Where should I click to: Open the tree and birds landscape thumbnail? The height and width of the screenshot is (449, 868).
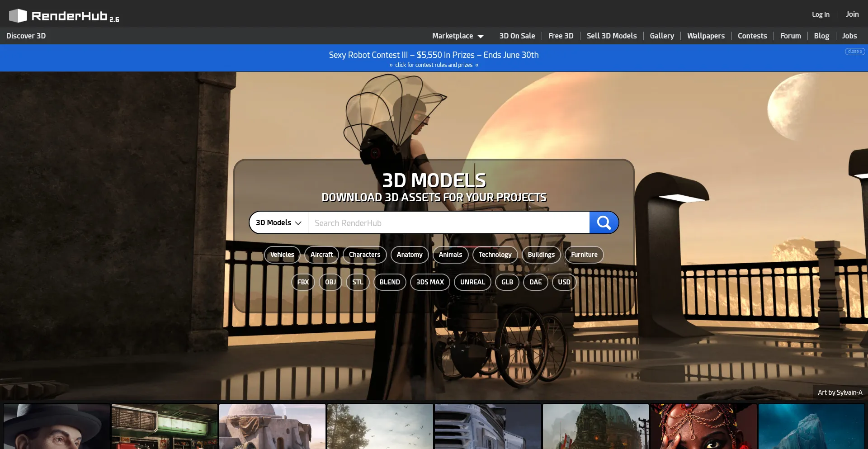coord(380,426)
